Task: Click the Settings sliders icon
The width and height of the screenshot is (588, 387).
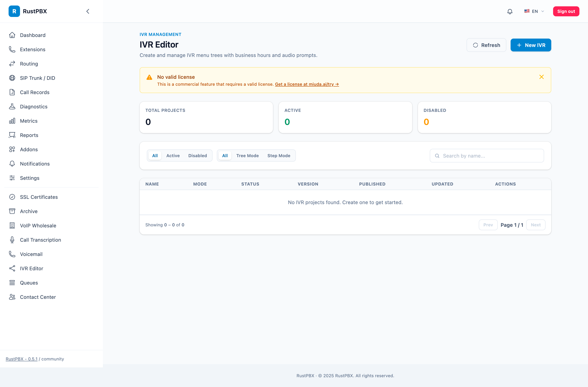Action: coord(12,178)
